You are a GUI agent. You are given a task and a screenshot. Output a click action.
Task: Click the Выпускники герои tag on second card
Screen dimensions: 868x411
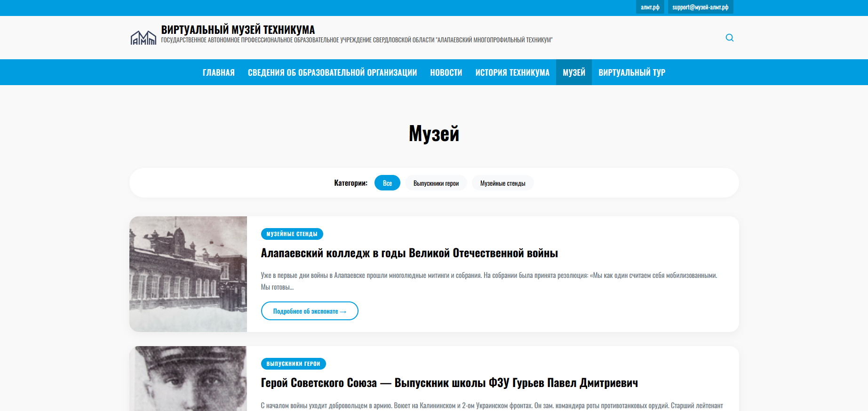pos(293,364)
